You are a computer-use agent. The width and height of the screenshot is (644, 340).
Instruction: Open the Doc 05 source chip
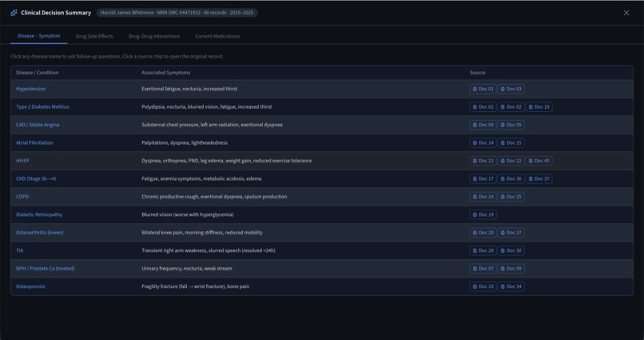511,125
